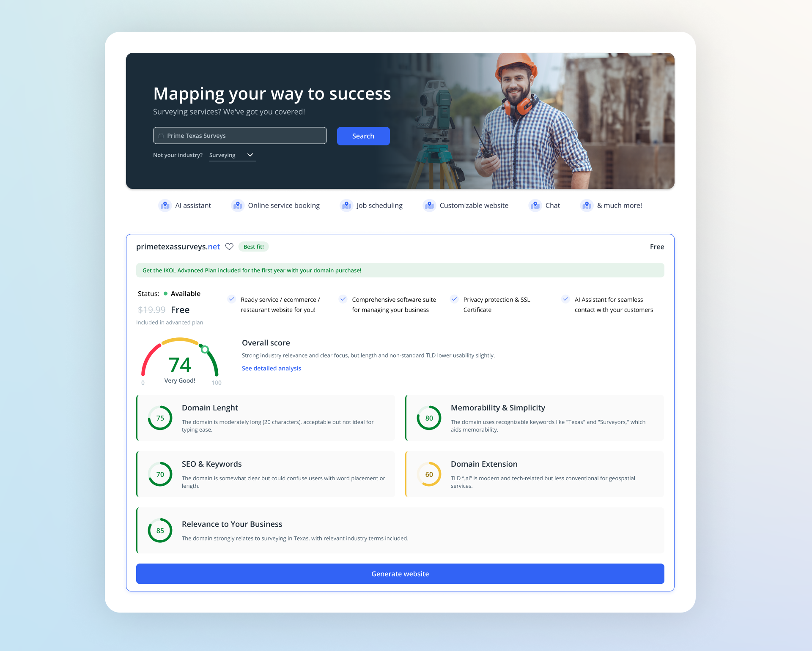Select the Domain Lenght score card
Screen dimensions: 812x651
[266, 418]
